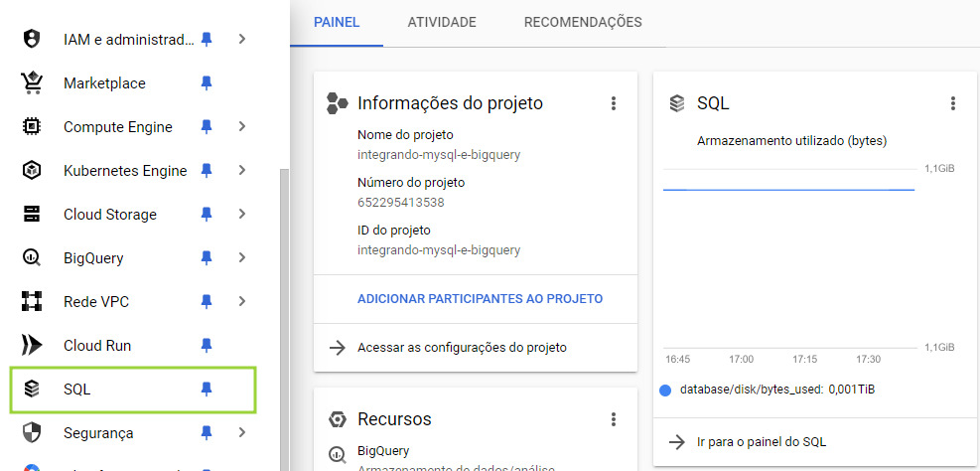Click the Armazenamento utilizado (bytes) chart title

(792, 141)
